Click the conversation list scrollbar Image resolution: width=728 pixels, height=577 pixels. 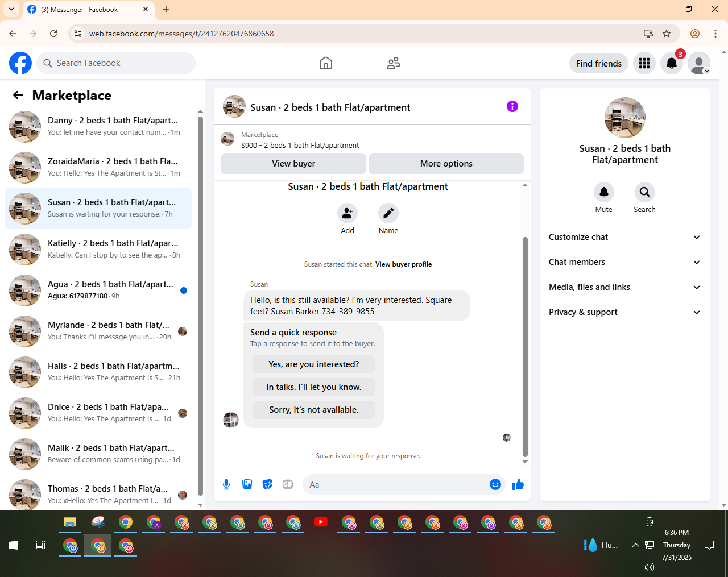(200, 306)
